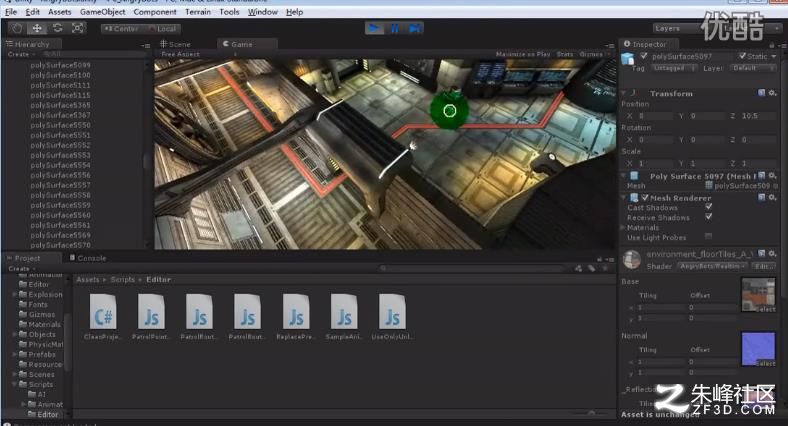Select the Rotate tool
The width and height of the screenshot is (788, 426).
point(57,28)
